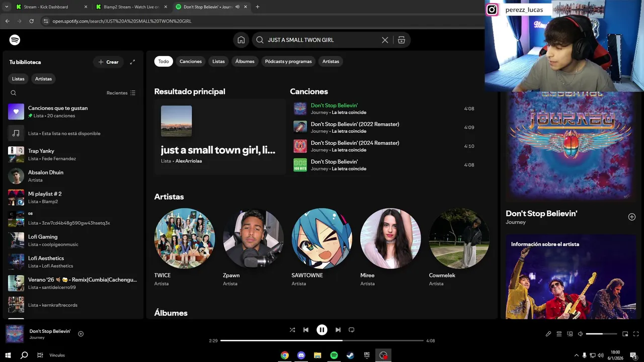Select the Álbumes filter tab

click(x=245, y=61)
